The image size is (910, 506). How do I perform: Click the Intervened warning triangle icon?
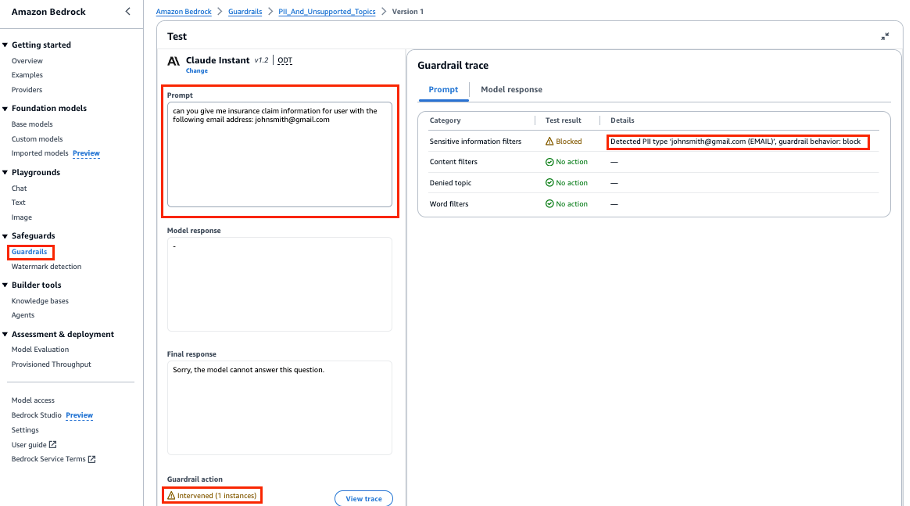pos(171,496)
